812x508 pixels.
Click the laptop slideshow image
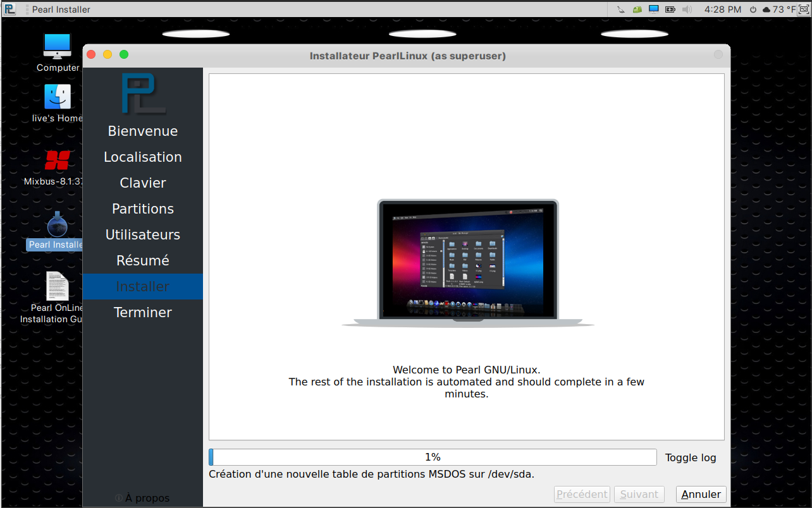point(467,261)
